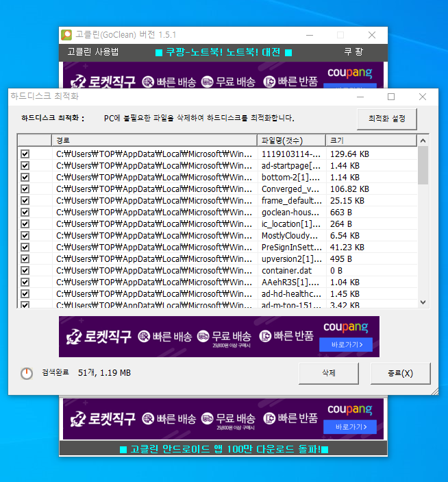
Task: Click 바로가기 in bottom GoClean window ad
Action: 350,426
